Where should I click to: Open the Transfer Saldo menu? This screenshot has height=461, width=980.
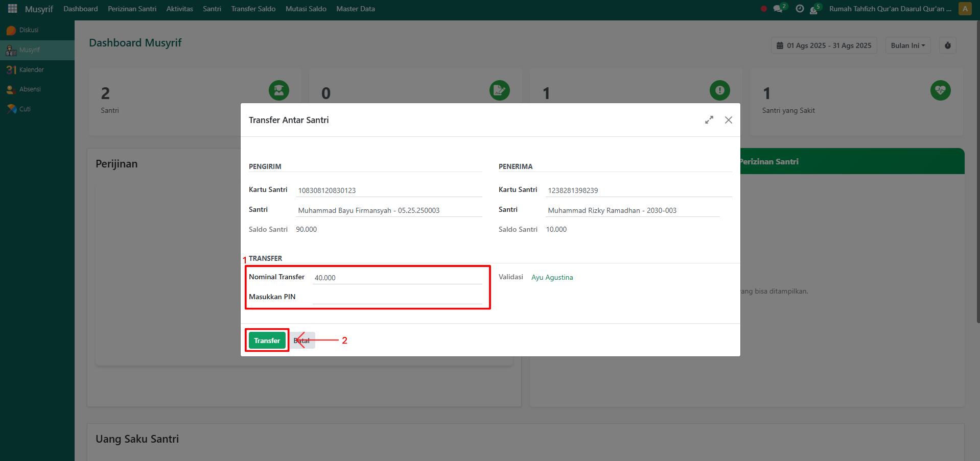click(x=253, y=9)
